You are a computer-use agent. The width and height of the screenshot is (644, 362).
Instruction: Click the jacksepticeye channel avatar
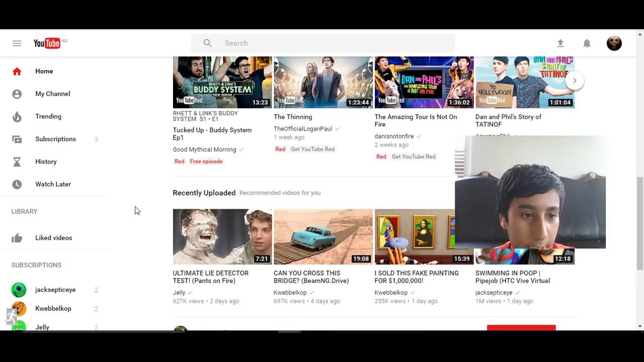tap(19, 290)
